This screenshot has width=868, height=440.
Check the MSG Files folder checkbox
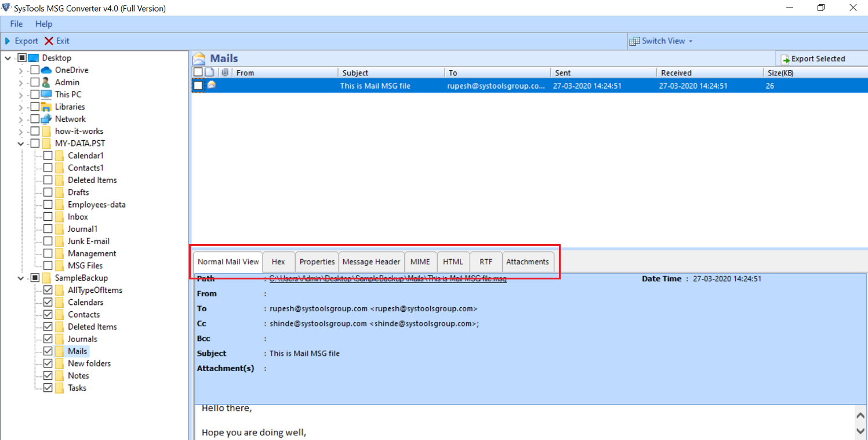point(48,266)
